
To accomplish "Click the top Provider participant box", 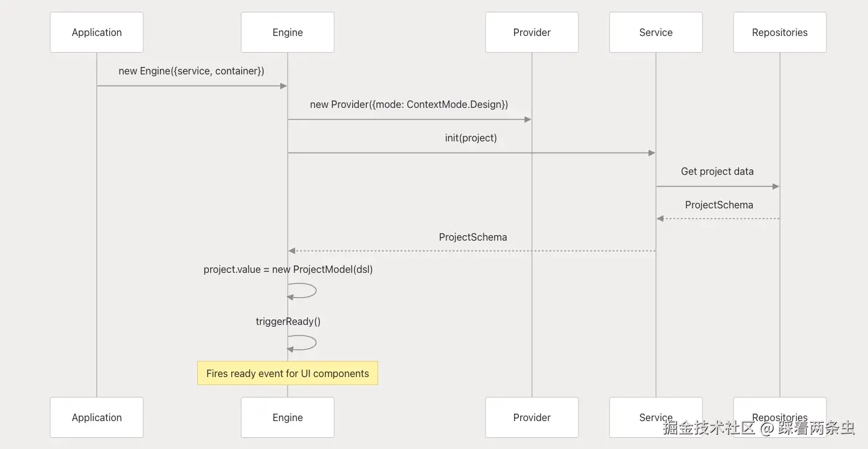I will coord(532,32).
